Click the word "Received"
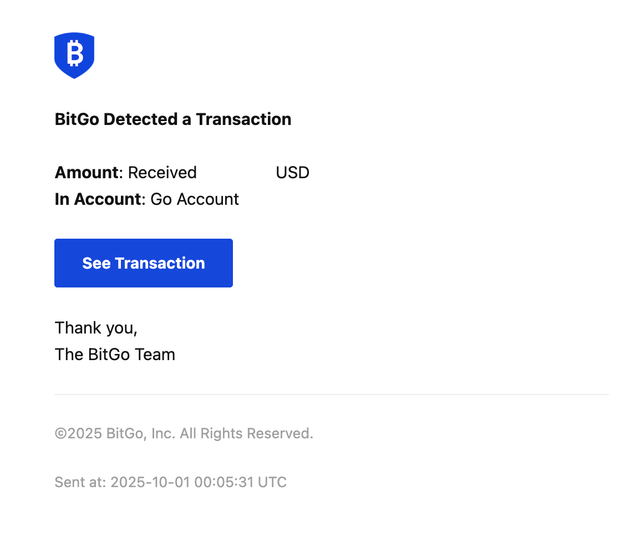Image resolution: width=640 pixels, height=535 pixels. pos(162,172)
